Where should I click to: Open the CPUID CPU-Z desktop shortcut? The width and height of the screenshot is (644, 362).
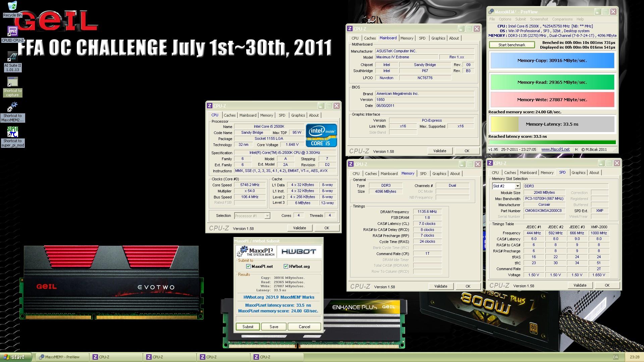[12, 34]
